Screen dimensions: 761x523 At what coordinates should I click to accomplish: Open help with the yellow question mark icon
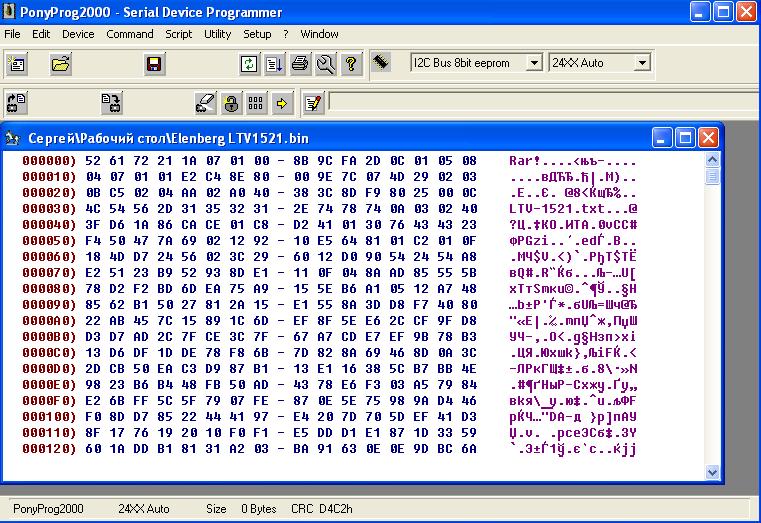click(351, 64)
